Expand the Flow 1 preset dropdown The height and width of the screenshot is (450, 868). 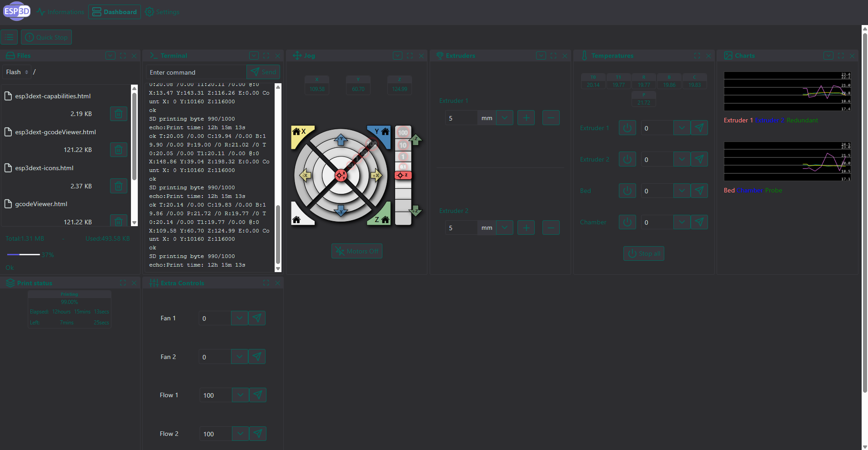[240, 395]
